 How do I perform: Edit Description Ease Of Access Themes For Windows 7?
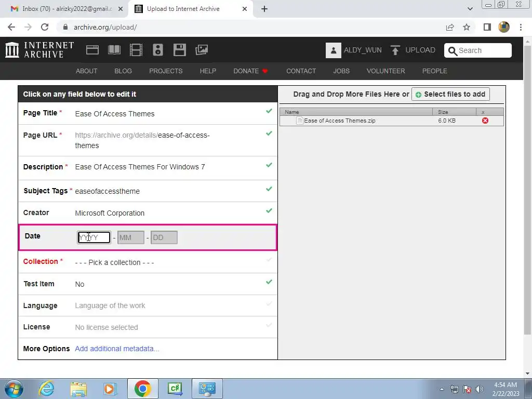pos(148,167)
